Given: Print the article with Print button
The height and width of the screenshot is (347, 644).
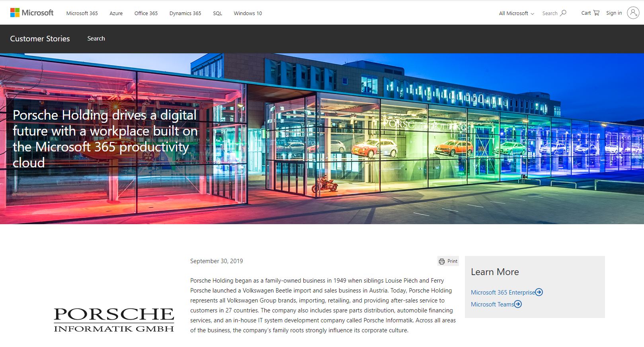Looking at the screenshot, I should (448, 261).
